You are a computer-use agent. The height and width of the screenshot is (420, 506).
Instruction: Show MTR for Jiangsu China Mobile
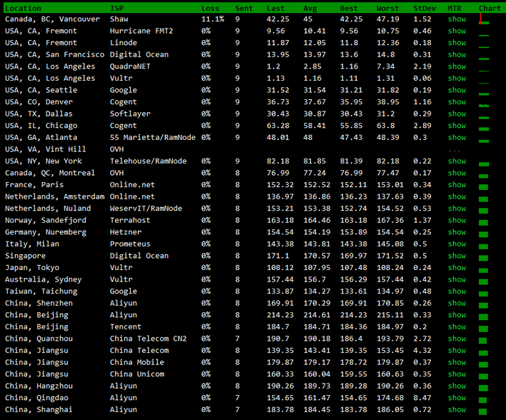point(457,362)
